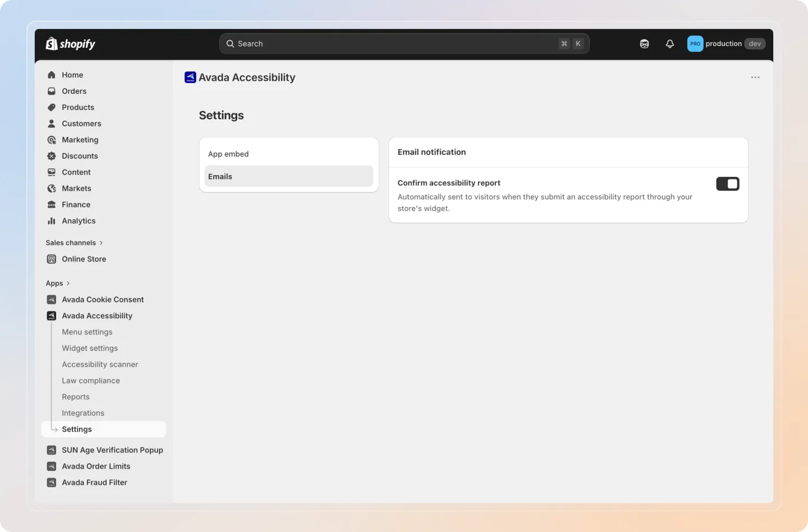Click the Analytics bar chart icon
Screen dimensions: 808x532
pyautogui.click(x=52, y=221)
